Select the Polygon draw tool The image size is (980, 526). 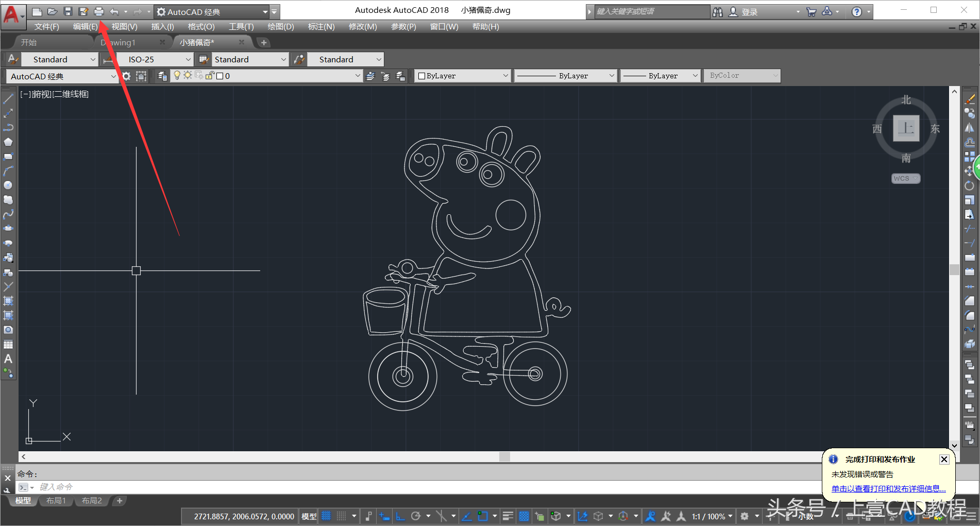8,142
